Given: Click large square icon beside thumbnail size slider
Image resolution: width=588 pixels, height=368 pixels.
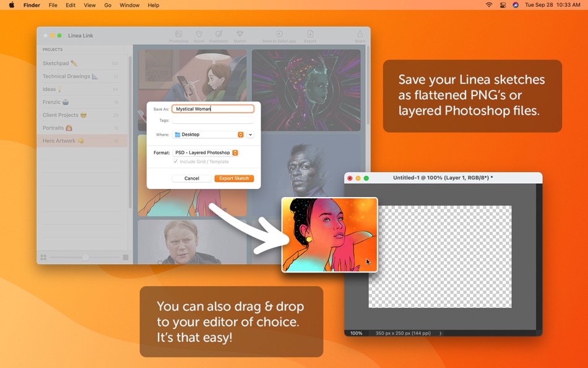Looking at the screenshot, I should (126, 257).
